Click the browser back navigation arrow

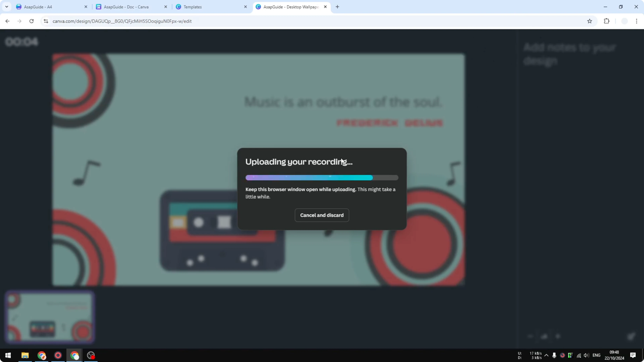coord(7,21)
